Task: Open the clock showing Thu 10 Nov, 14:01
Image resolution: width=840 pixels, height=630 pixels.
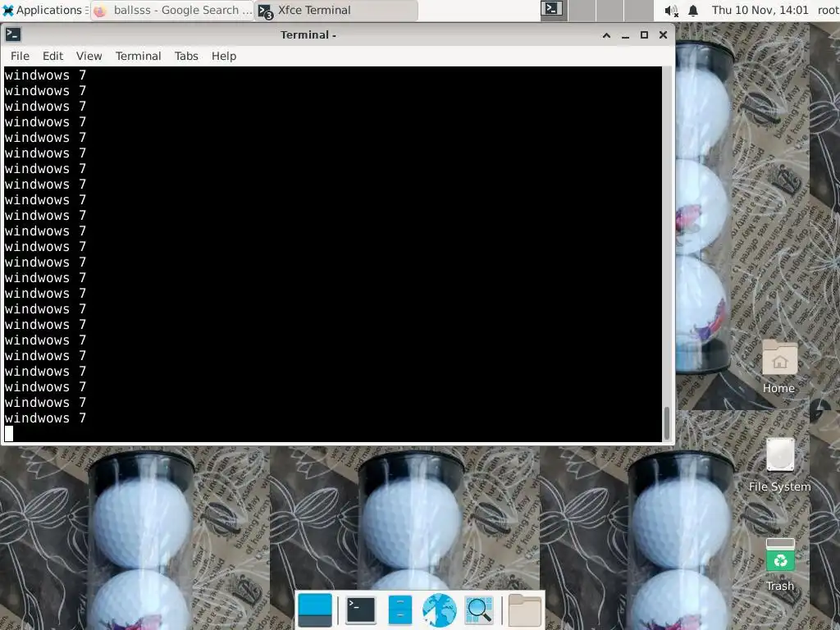Action: click(x=760, y=10)
